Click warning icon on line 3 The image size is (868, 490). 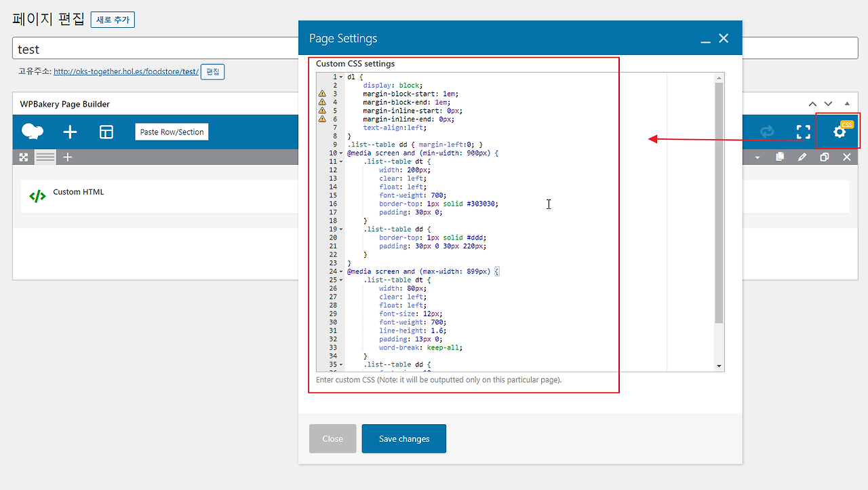click(x=322, y=94)
